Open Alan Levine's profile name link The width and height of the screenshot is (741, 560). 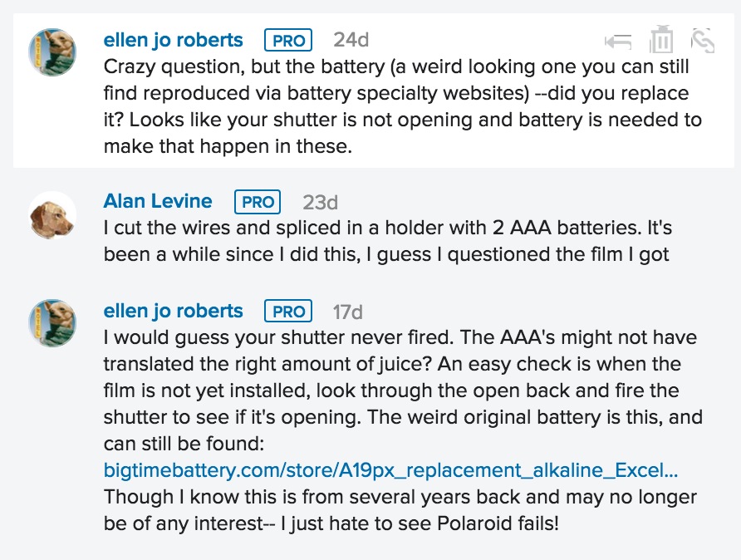(x=158, y=201)
